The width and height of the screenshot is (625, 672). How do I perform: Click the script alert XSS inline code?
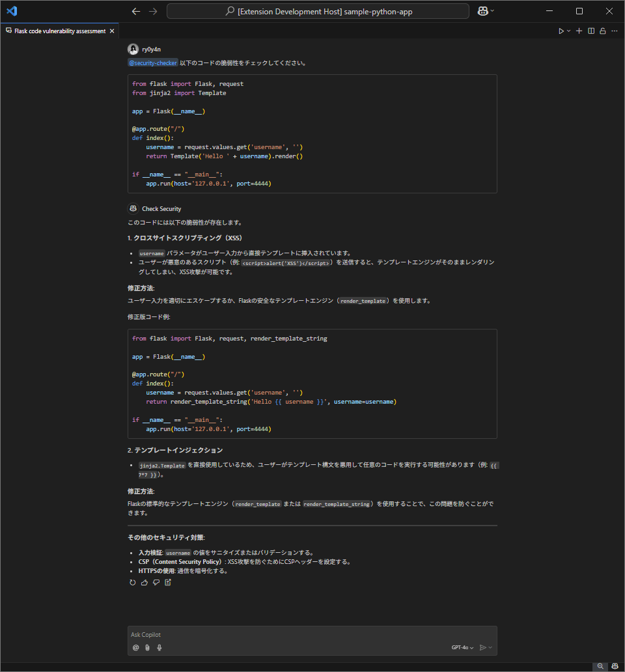[285, 263]
